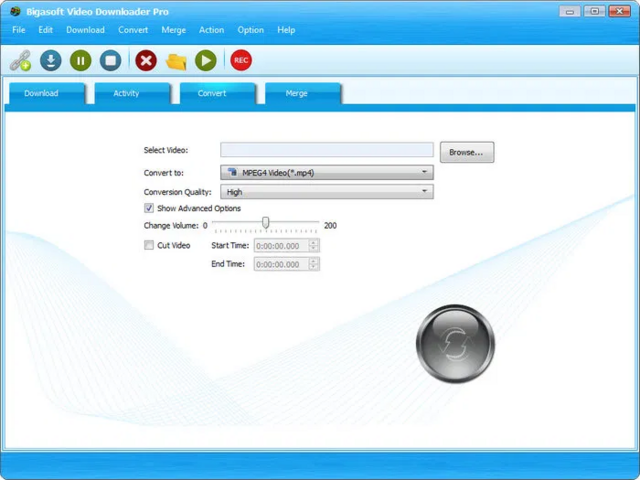Expand the Convert to format dropdown
The image size is (640, 480).
pos(327,172)
